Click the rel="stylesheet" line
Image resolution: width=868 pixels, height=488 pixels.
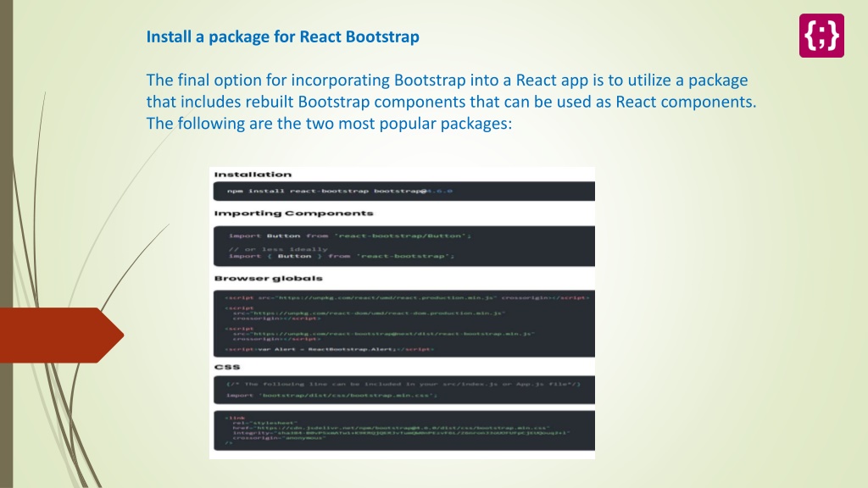click(265, 424)
